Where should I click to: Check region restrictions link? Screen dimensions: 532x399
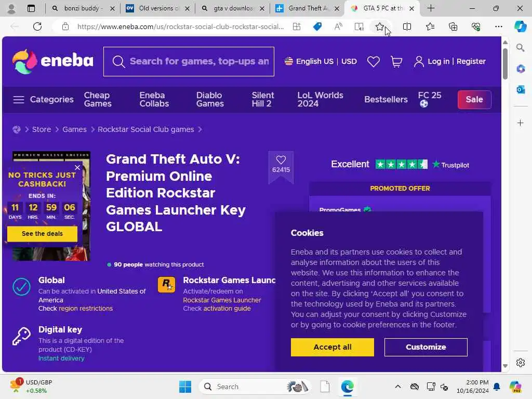(86, 309)
